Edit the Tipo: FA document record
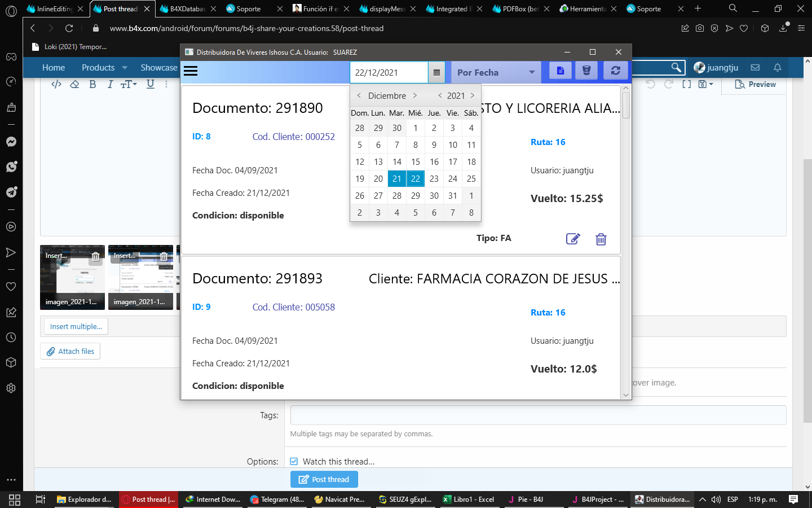The image size is (812, 508). point(573,239)
